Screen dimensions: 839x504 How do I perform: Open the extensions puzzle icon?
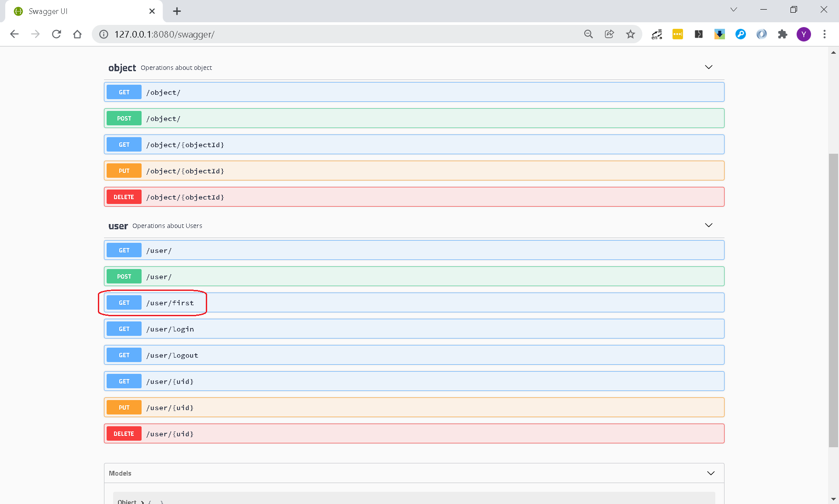782,34
